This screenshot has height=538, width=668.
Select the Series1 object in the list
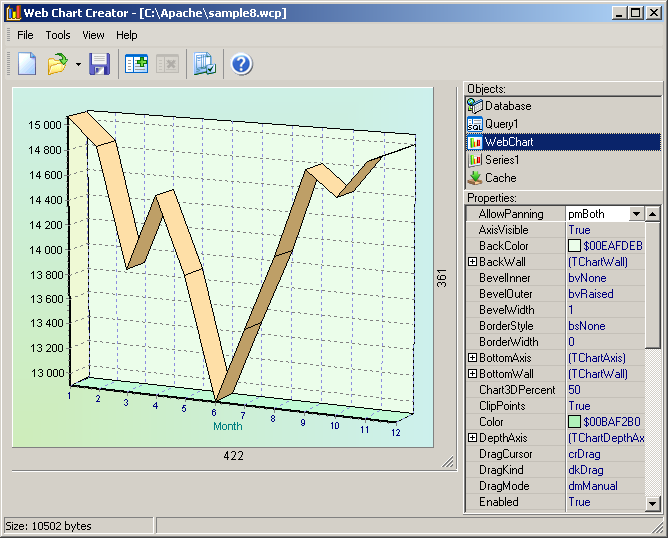(502, 160)
